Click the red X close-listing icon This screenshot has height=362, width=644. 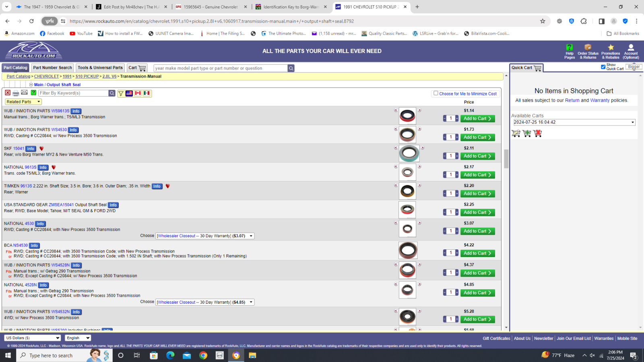8,93
